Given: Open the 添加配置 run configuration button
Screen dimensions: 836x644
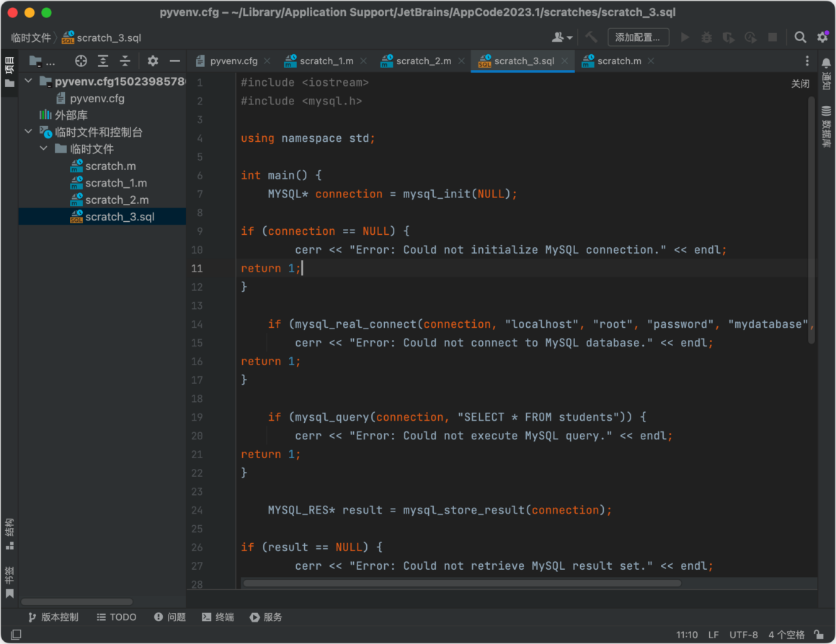Looking at the screenshot, I should (639, 37).
